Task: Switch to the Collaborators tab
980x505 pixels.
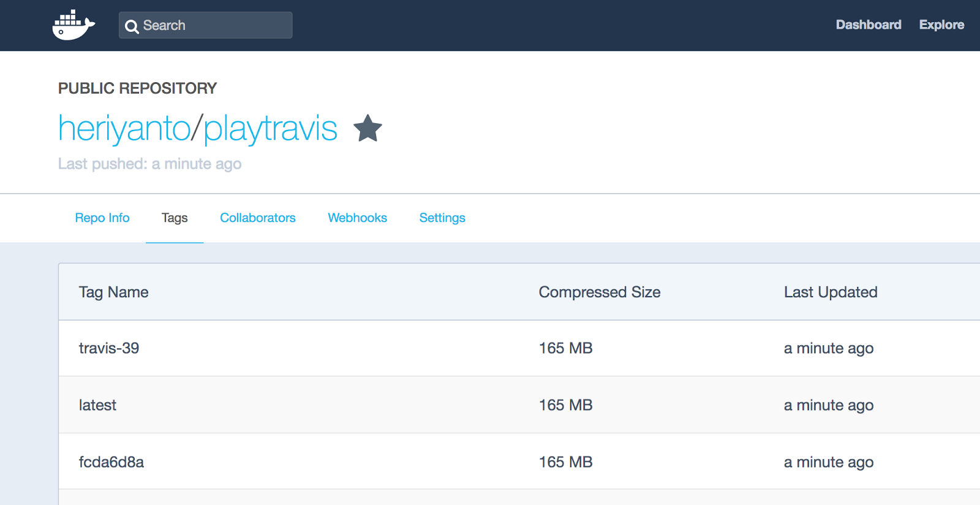Action: (x=258, y=218)
